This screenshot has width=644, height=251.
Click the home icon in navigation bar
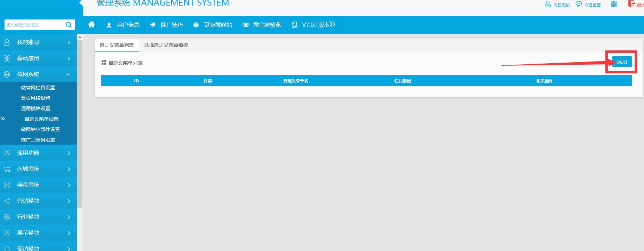click(92, 25)
